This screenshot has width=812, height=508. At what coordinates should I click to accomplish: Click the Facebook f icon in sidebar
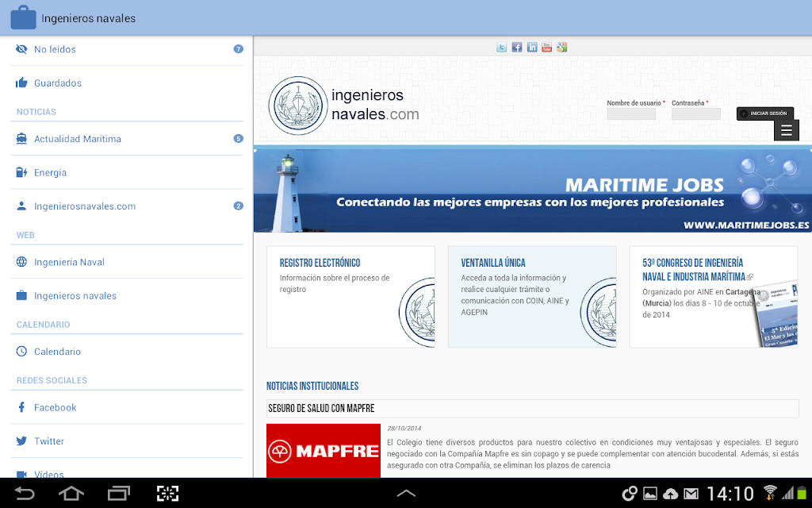[x=21, y=407]
